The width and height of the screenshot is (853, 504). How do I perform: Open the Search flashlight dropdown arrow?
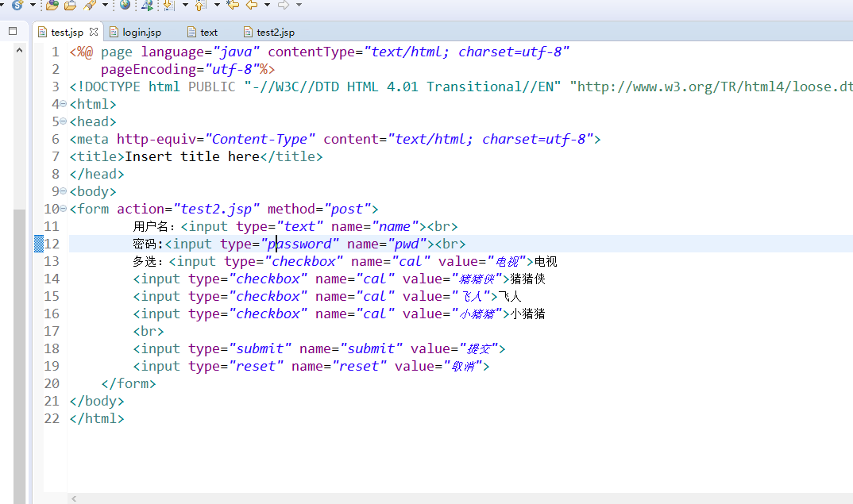[x=105, y=5]
